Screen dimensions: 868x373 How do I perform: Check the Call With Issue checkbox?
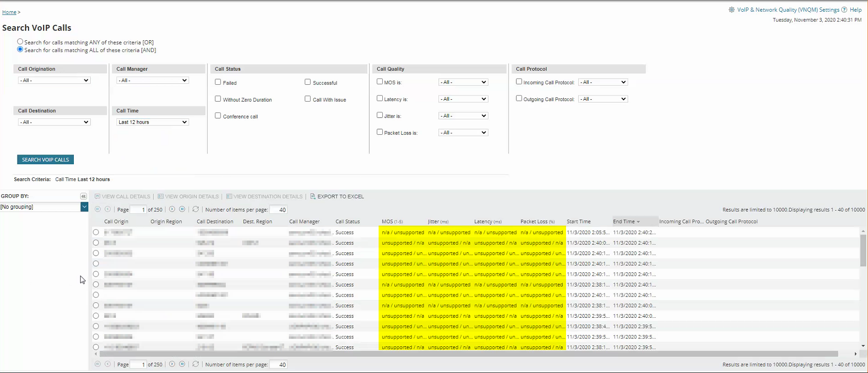point(308,99)
